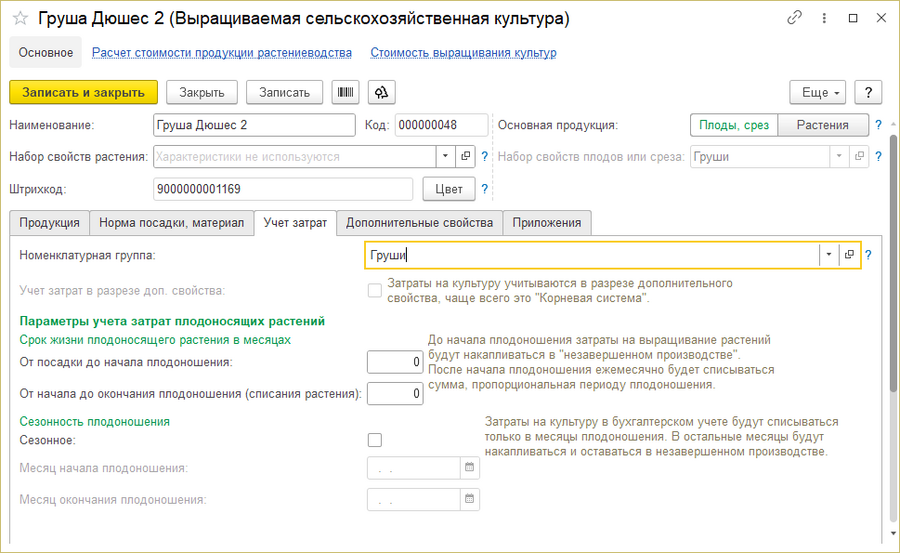Select the Основное navigation section
900x553 pixels.
point(46,52)
